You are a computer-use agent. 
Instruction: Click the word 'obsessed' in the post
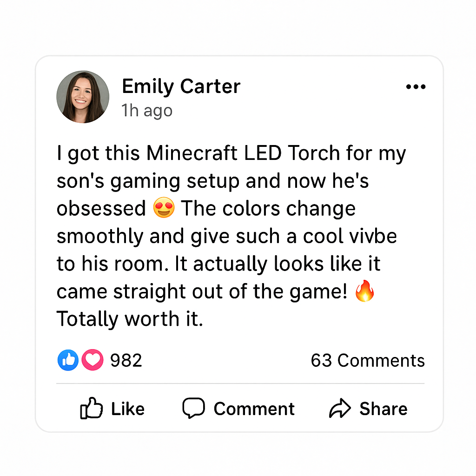[101, 209]
